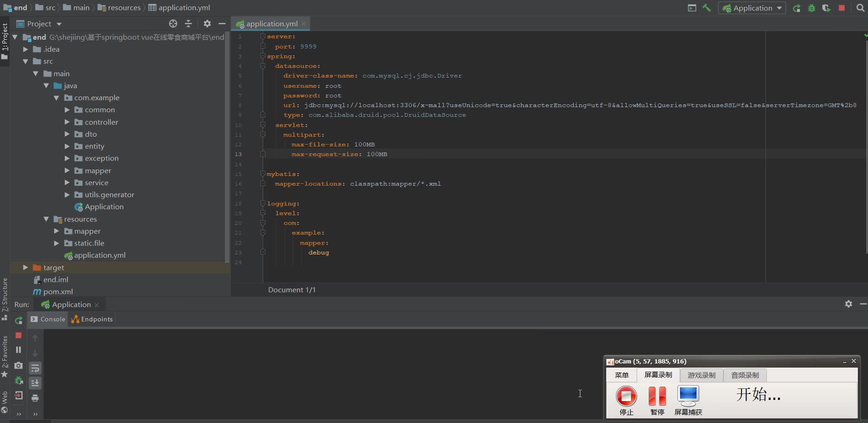The image size is (868, 423).
Task: Open Project panel settings gear
Action: tap(207, 24)
